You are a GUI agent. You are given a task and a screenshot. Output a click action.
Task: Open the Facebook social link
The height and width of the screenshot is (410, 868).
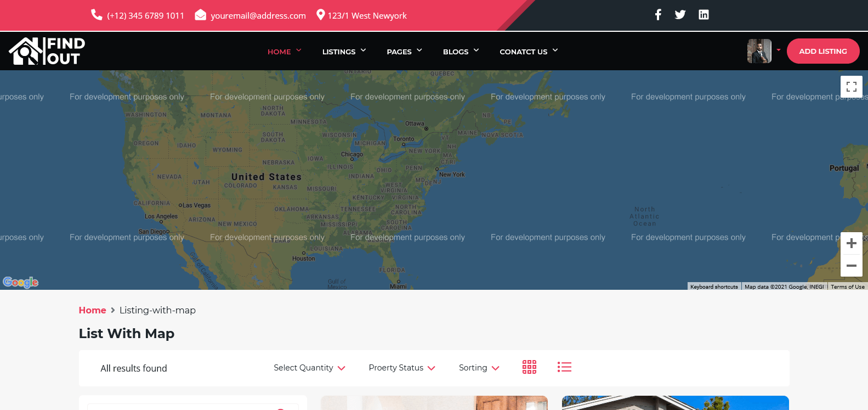coord(658,15)
